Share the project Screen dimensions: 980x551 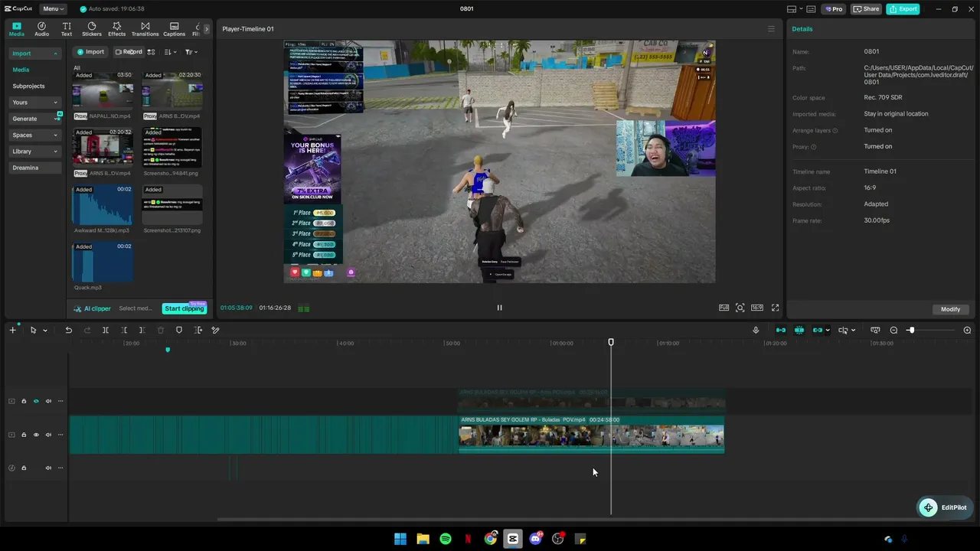point(867,9)
